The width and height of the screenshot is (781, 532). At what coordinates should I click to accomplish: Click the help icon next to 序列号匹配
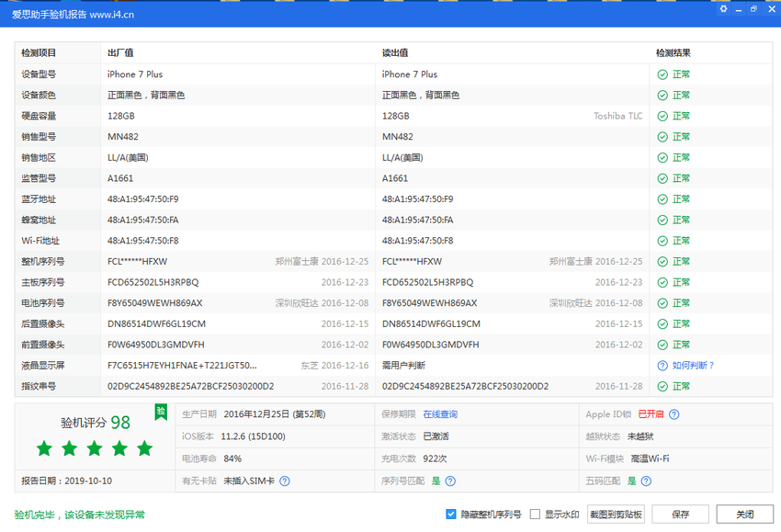point(450,481)
